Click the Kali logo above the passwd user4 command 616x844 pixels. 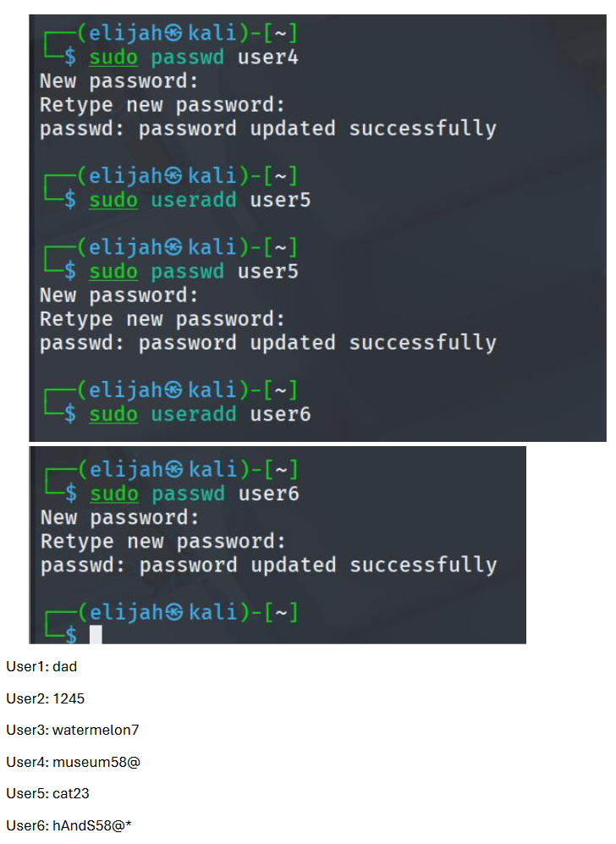tap(173, 35)
